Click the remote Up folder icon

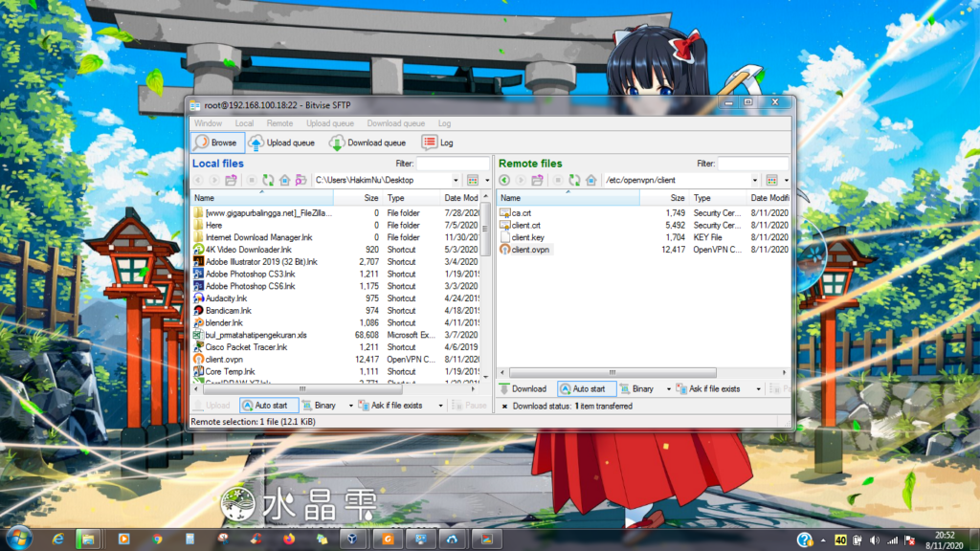click(x=537, y=180)
